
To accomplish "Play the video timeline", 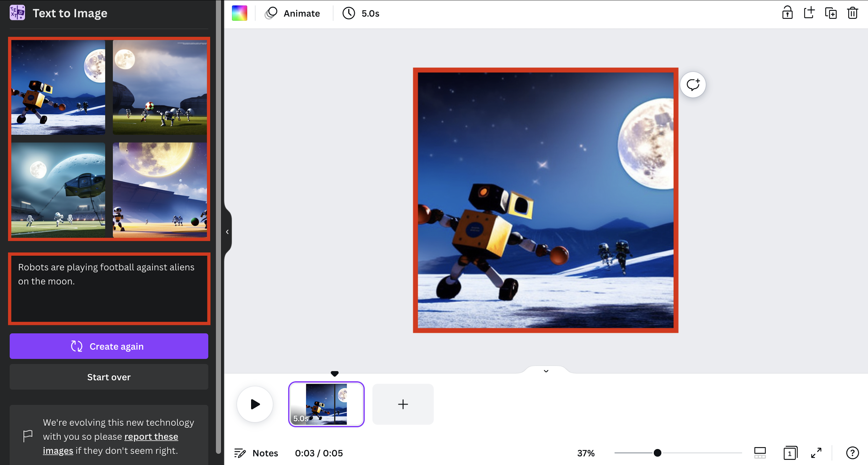I will click(x=255, y=404).
